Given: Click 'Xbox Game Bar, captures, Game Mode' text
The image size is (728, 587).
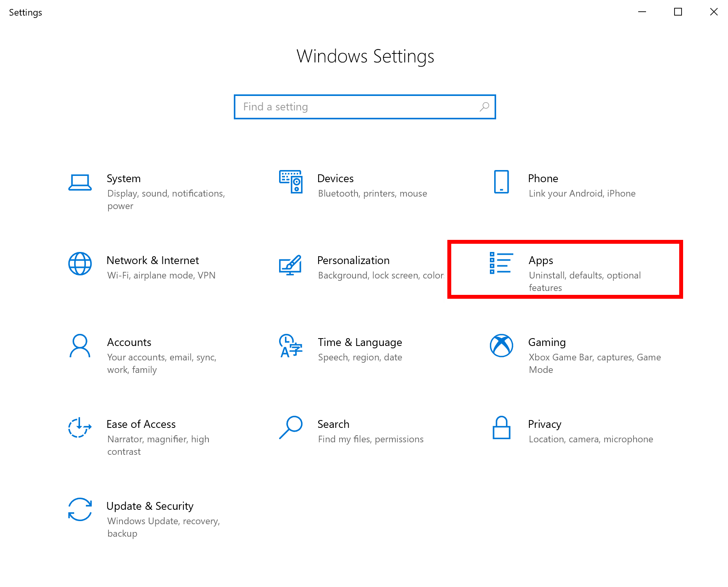Looking at the screenshot, I should 595,364.
